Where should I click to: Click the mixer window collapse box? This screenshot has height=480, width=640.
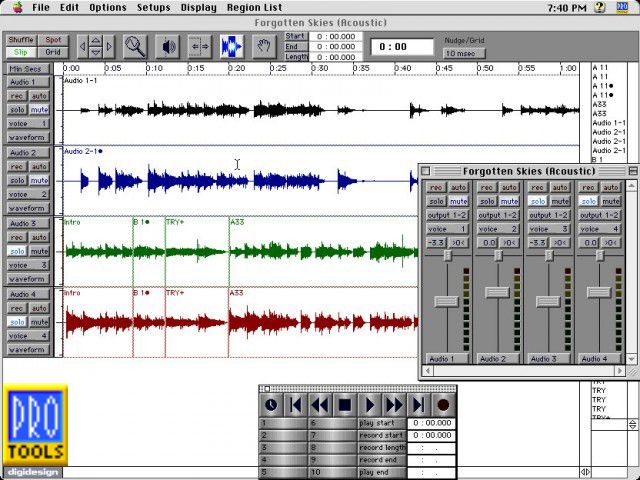click(633, 171)
